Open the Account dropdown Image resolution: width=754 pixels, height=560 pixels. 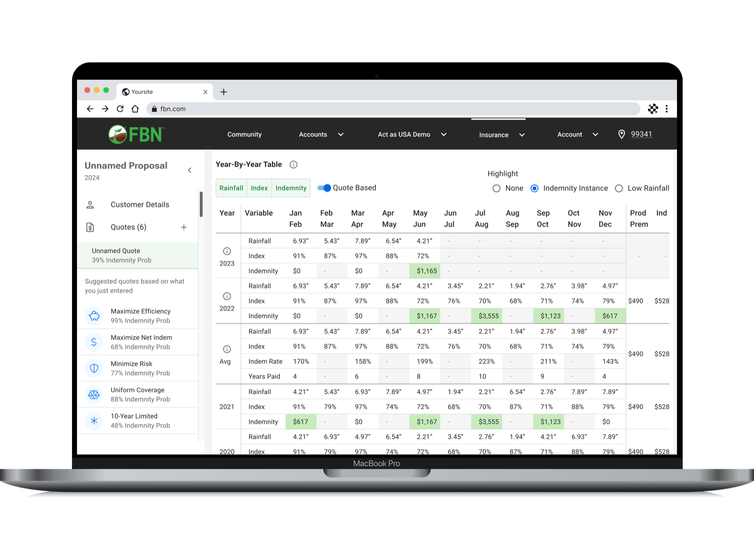pyautogui.click(x=578, y=134)
